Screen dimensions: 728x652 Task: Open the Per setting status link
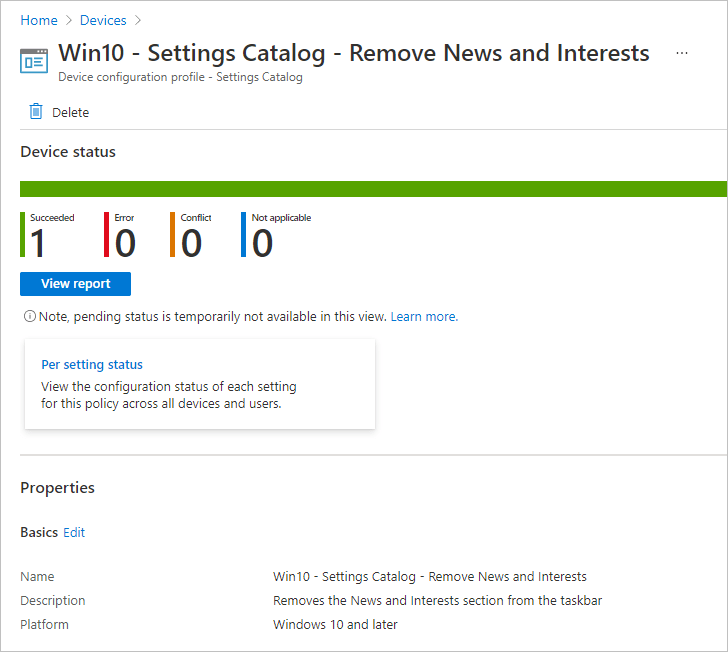tap(92, 365)
